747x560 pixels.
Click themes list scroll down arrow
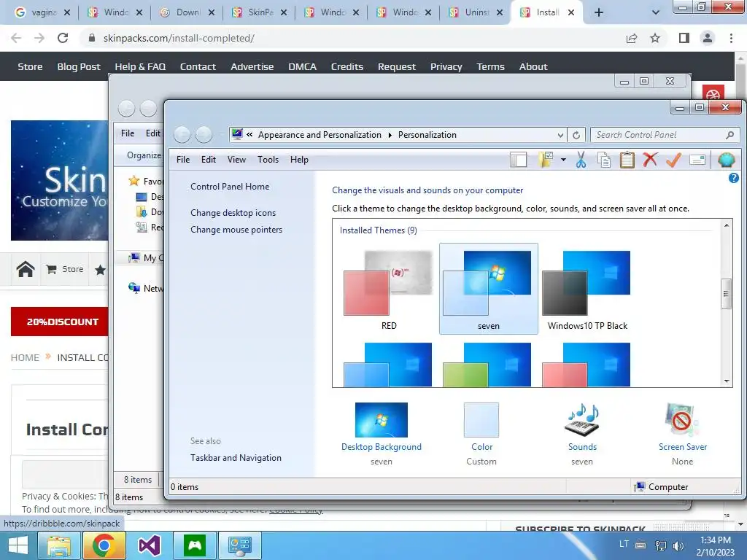click(x=726, y=381)
